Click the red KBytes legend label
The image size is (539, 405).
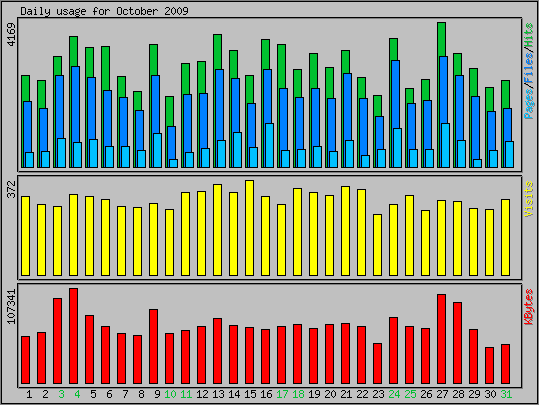[529, 307]
